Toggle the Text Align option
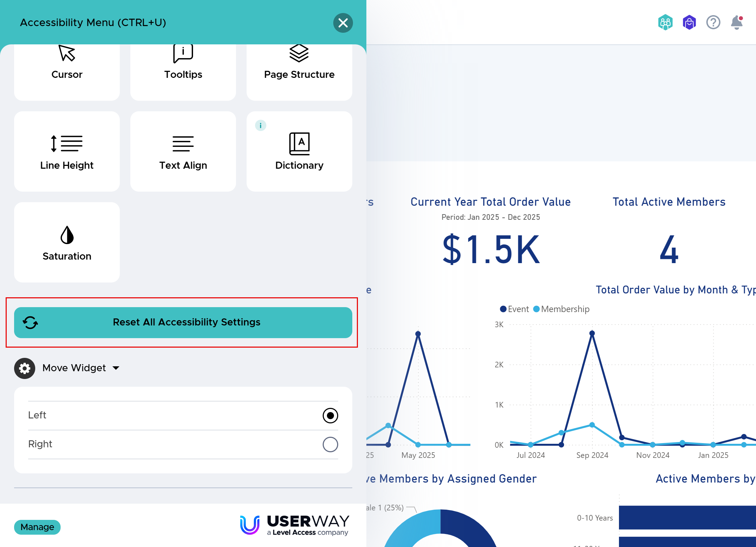 pyautogui.click(x=183, y=151)
